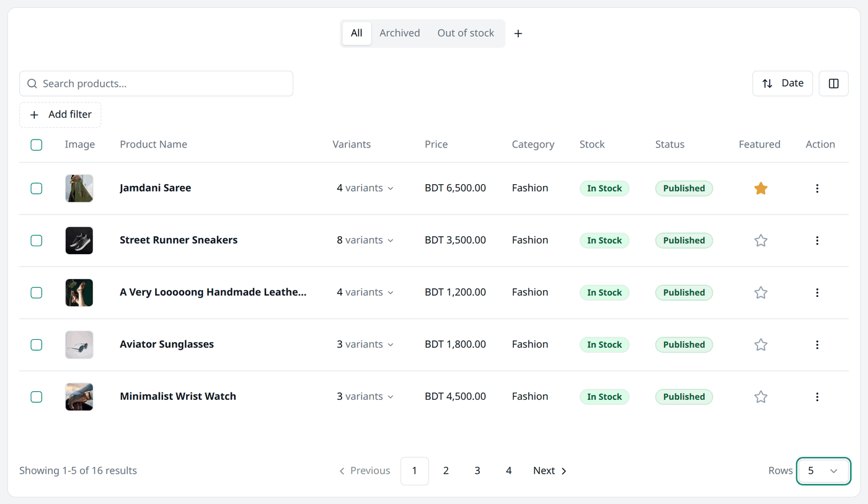Click the Product Name column header

tap(154, 144)
